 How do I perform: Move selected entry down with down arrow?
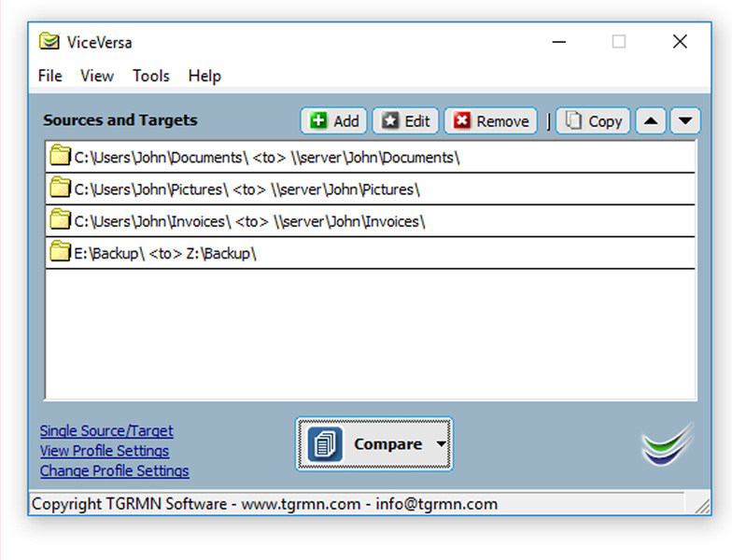685,121
